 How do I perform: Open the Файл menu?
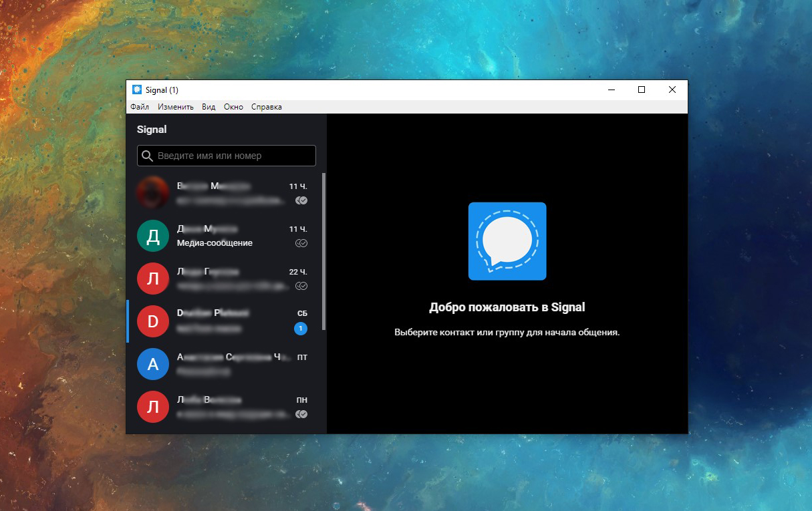pyautogui.click(x=140, y=106)
